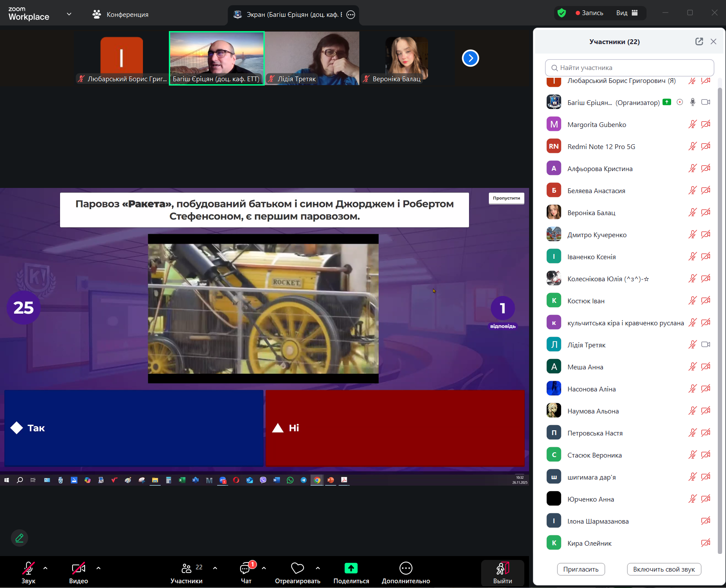
Task: Click Opera icon in shared taskbar
Action: [x=236, y=480]
